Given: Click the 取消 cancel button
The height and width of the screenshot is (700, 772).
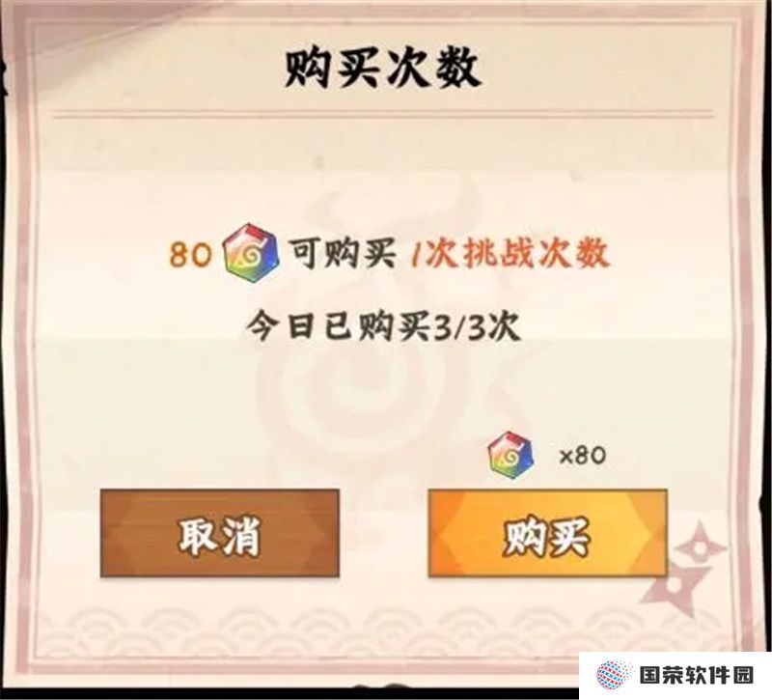Looking at the screenshot, I should point(220,533).
